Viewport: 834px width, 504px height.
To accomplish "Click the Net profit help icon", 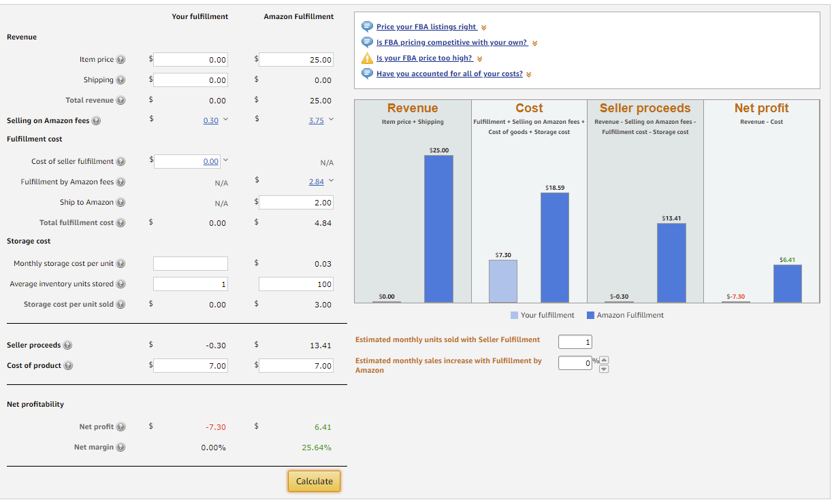I will tap(121, 427).
